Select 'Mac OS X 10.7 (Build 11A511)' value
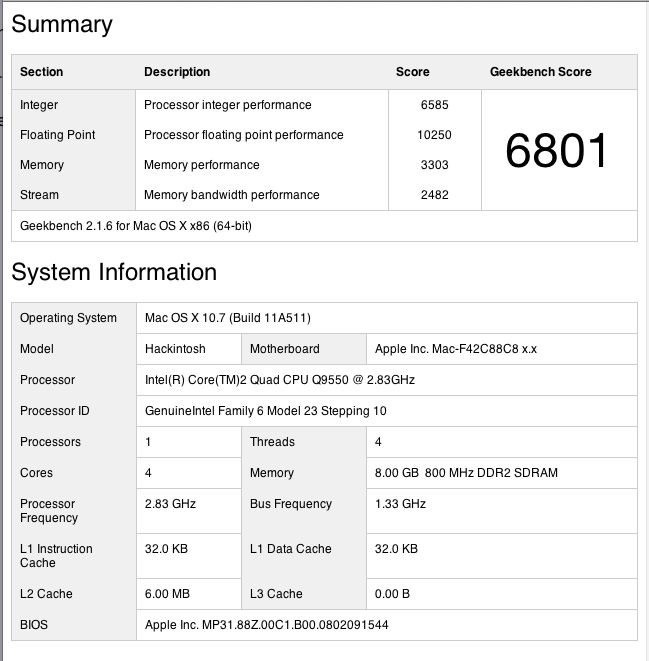 pyautogui.click(x=228, y=318)
